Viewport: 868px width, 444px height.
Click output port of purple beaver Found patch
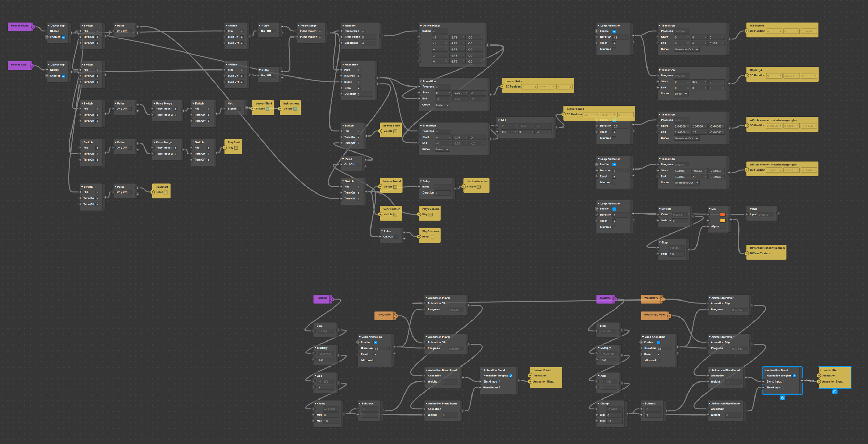[x=33, y=27]
